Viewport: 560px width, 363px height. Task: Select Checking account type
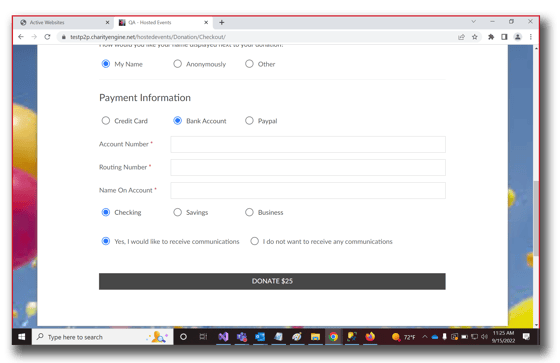click(106, 212)
